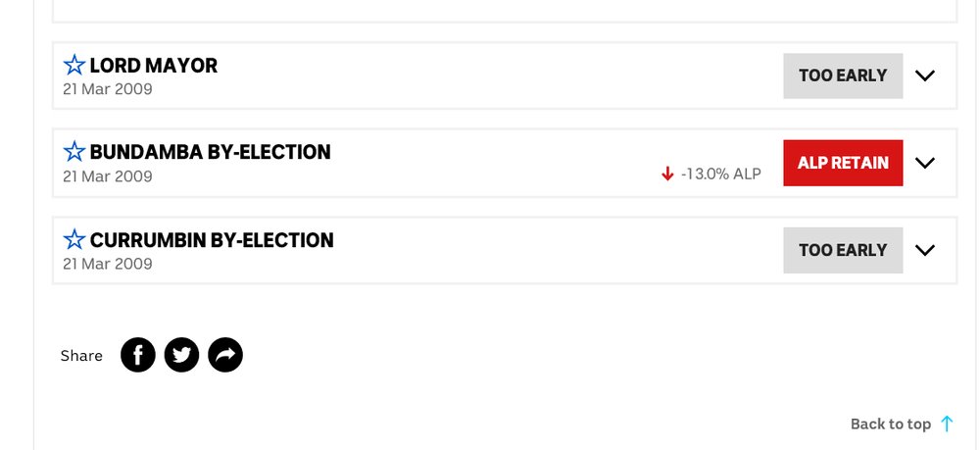
Task: Click the red ALP Retain badge
Action: tap(843, 163)
